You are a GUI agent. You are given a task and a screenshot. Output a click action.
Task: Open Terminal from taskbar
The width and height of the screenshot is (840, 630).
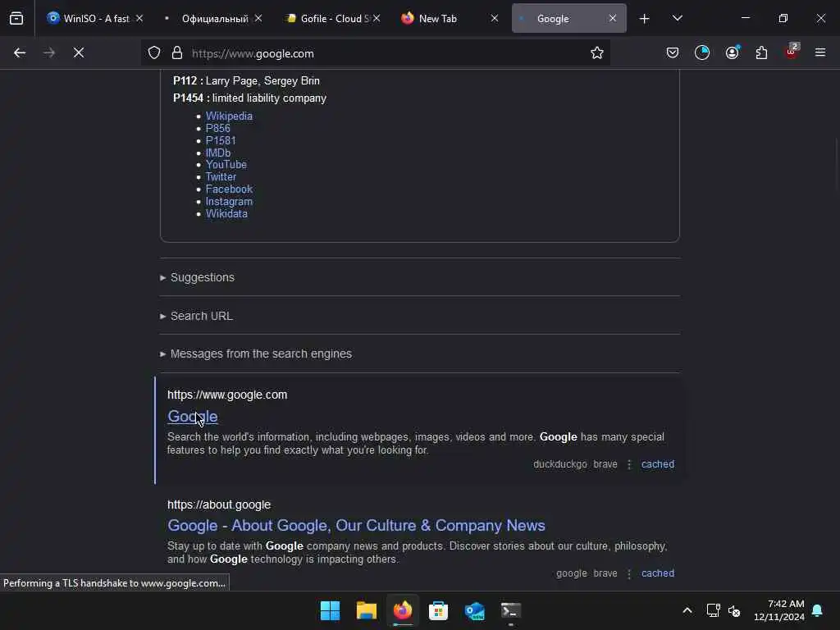click(x=510, y=610)
